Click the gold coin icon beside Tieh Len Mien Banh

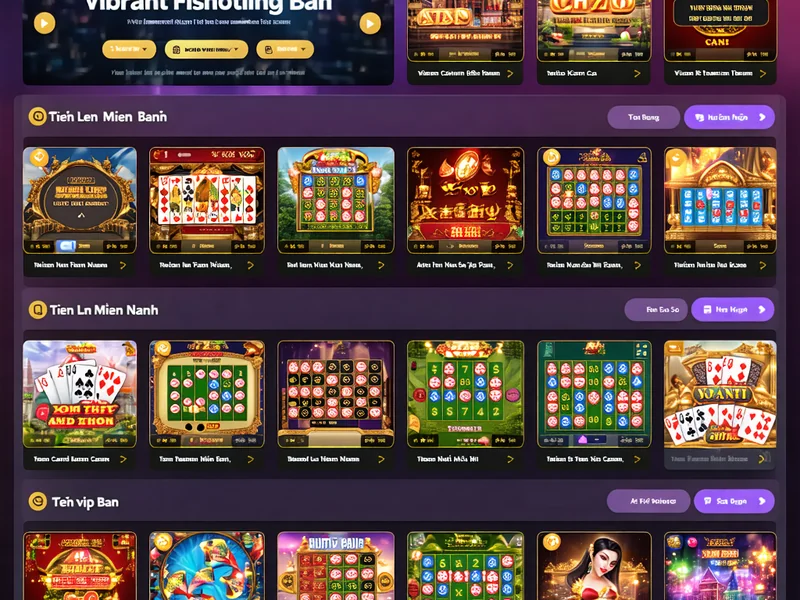pos(37,116)
